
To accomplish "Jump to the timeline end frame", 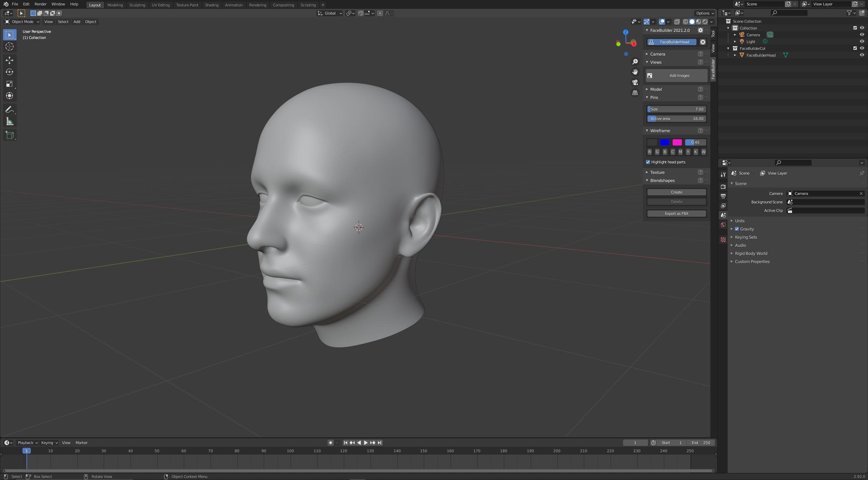I will [380, 442].
